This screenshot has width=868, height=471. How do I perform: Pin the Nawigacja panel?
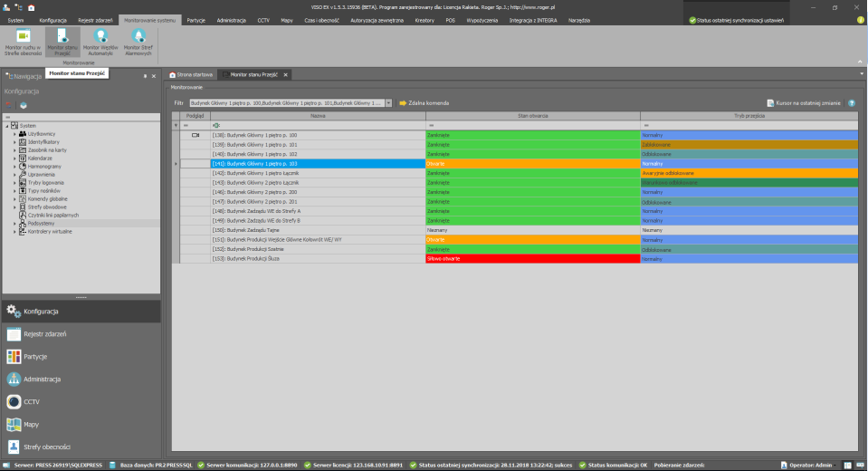[x=145, y=76]
